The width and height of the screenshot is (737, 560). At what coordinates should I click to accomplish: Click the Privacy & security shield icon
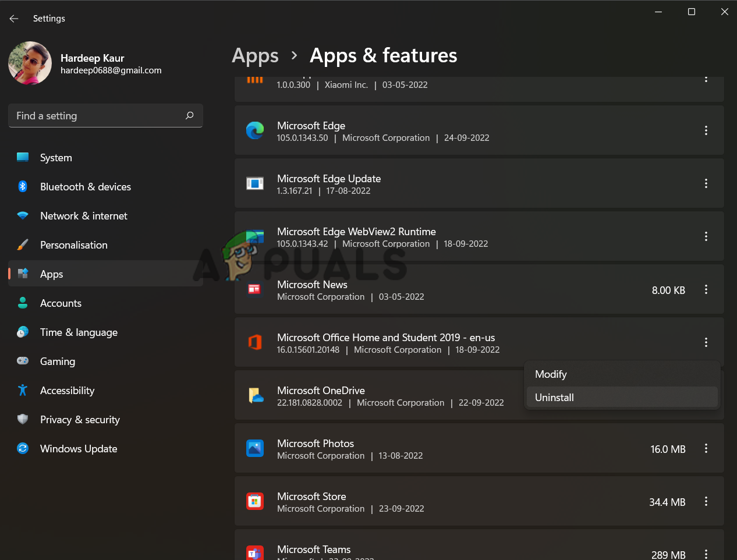(23, 419)
